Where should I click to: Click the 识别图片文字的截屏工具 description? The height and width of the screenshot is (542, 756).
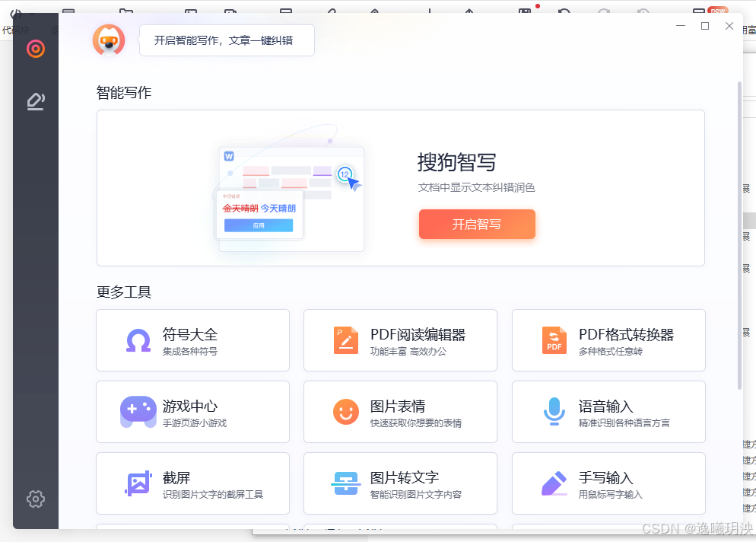pos(213,494)
